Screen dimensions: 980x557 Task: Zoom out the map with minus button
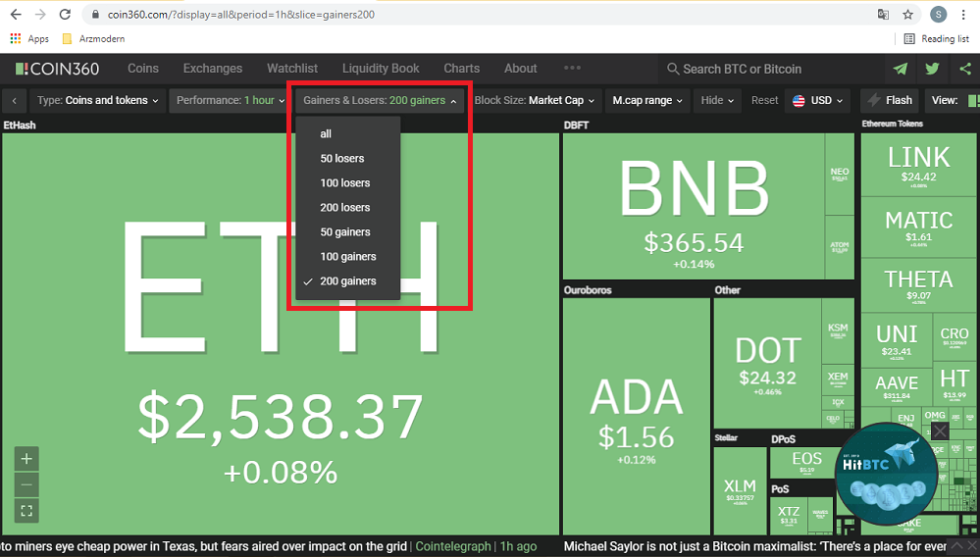(26, 484)
